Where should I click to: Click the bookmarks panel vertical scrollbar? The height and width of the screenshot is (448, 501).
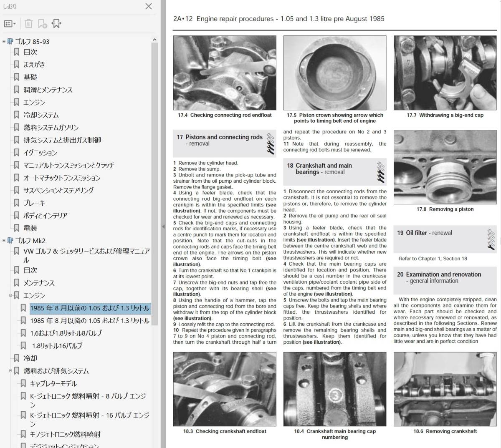(x=154, y=184)
